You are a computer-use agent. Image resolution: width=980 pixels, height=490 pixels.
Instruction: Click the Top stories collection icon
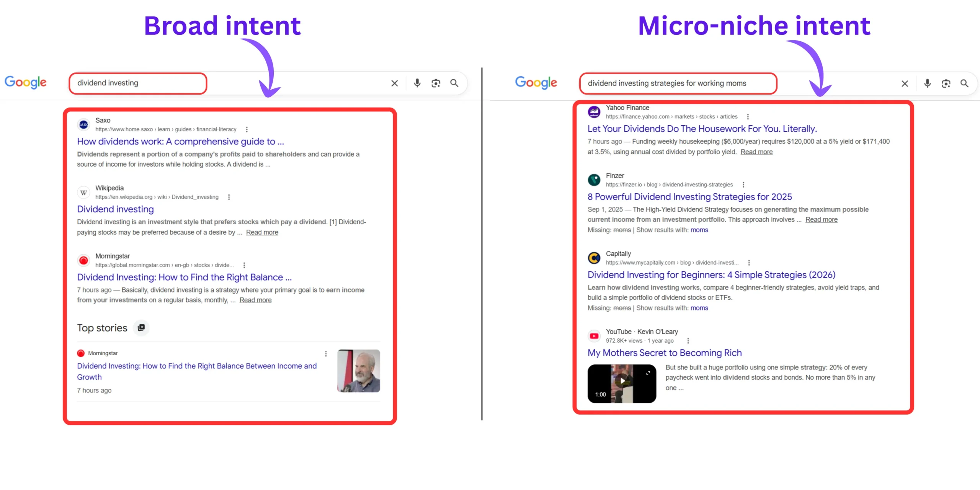point(141,328)
